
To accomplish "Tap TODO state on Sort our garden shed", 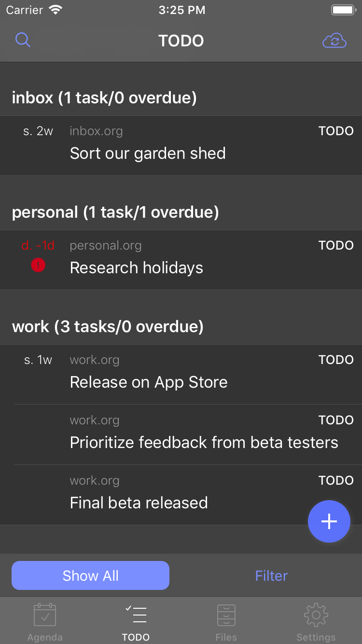I will pos(336,131).
